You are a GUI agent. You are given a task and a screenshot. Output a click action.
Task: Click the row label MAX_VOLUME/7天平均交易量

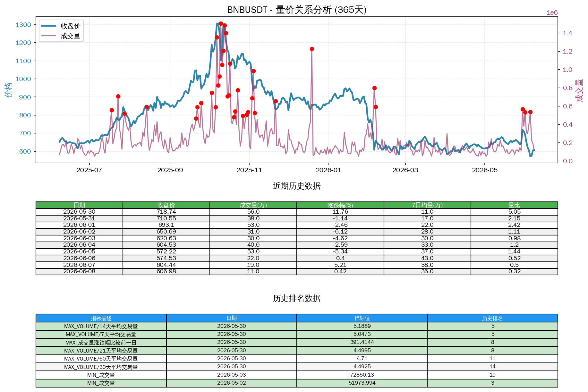pos(101,334)
